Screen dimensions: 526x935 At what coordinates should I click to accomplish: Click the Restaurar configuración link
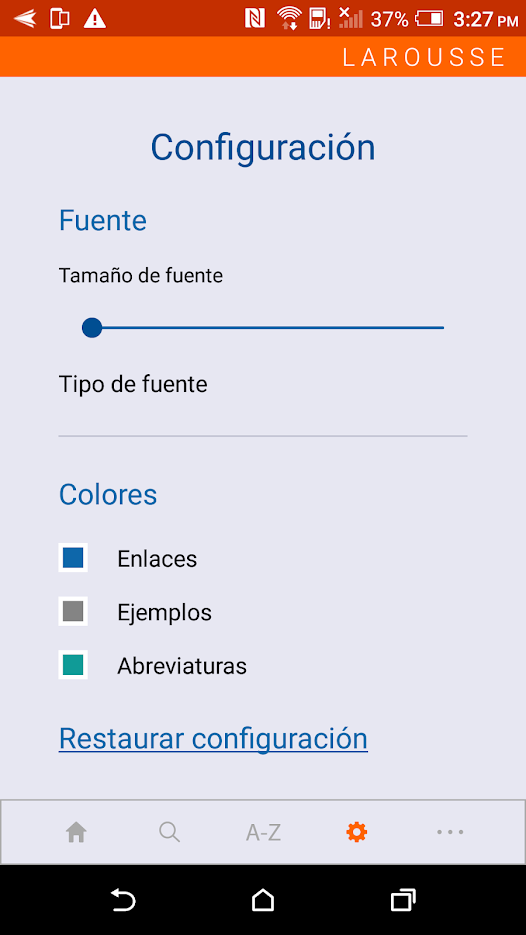tap(213, 739)
